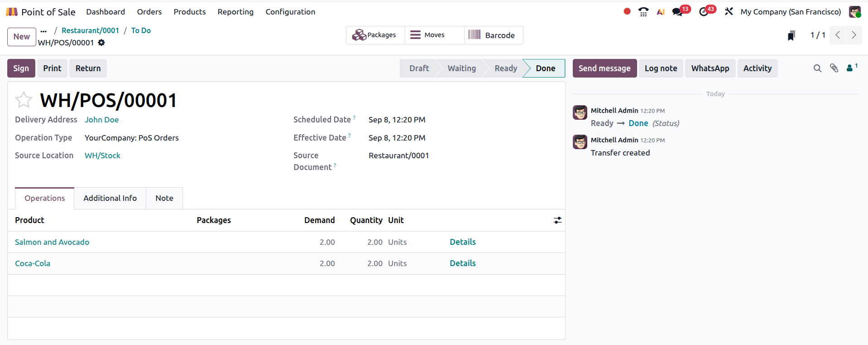Click the debug tools wrench icon

click(x=729, y=12)
